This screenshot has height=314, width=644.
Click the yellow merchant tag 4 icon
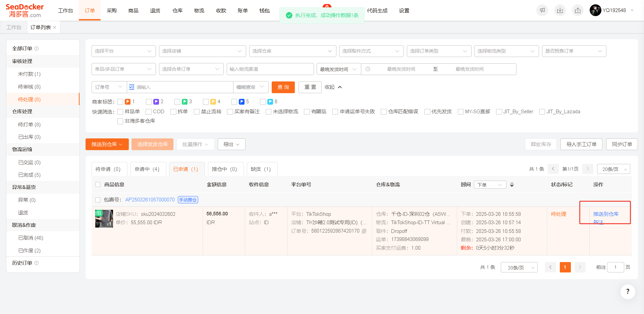[x=213, y=102]
